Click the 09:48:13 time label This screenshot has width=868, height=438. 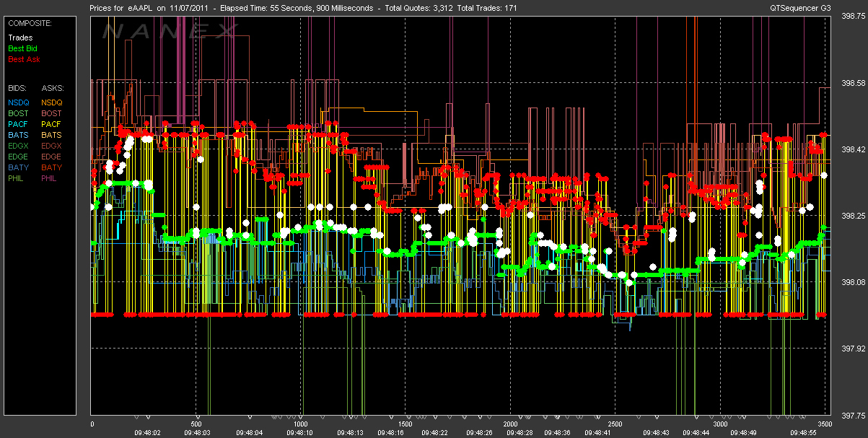tap(351, 433)
